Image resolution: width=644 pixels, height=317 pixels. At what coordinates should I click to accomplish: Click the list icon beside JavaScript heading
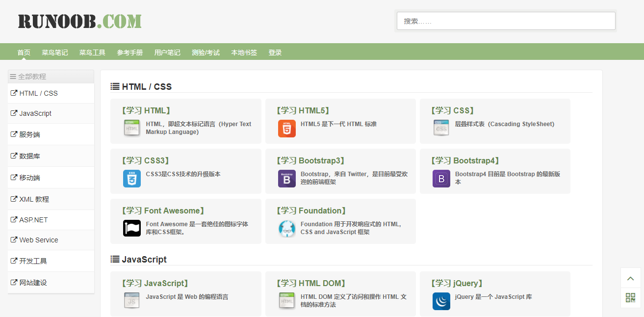click(x=115, y=259)
